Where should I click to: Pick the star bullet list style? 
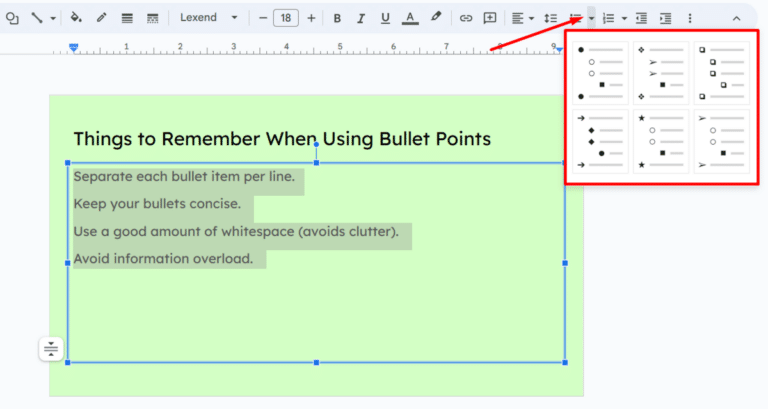coord(660,141)
